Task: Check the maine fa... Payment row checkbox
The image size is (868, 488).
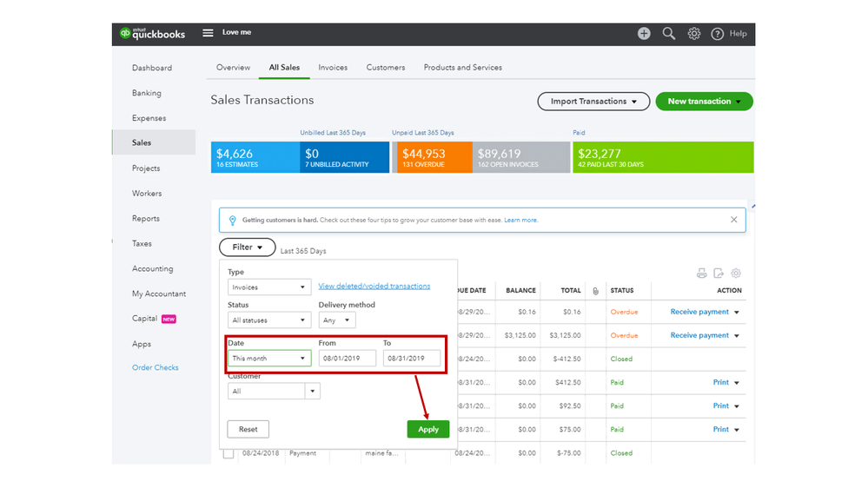Action: [x=229, y=453]
